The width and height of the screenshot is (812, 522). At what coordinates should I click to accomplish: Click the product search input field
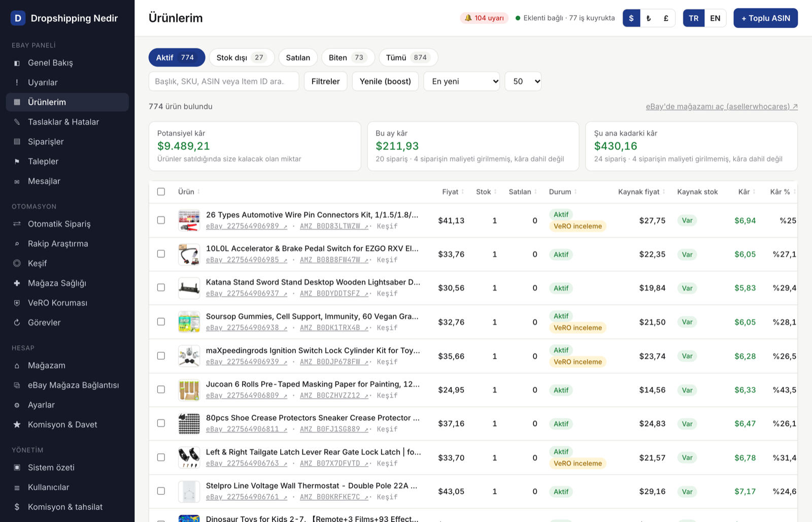pos(224,81)
